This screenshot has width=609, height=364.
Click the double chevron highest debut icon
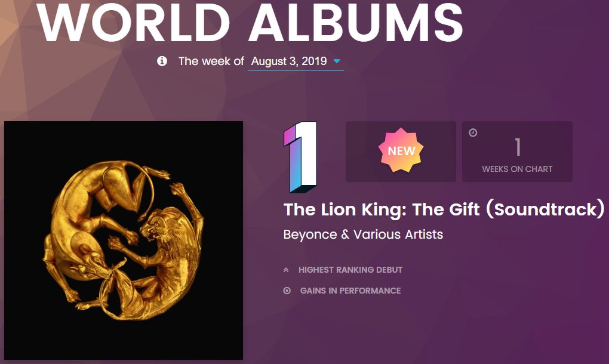(286, 270)
